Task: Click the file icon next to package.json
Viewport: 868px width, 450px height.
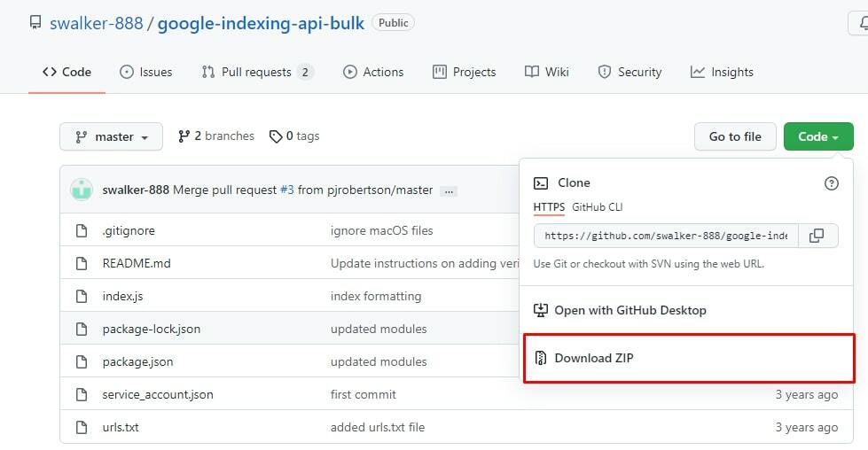Action: click(82, 361)
